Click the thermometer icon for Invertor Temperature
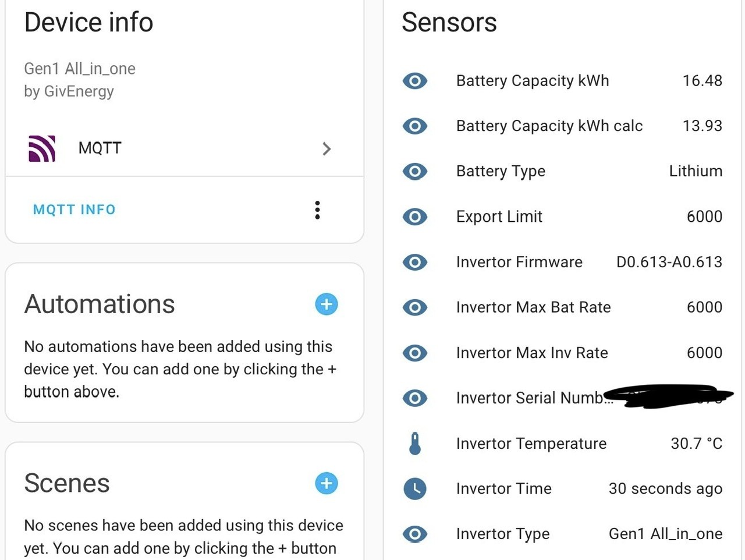 click(415, 444)
